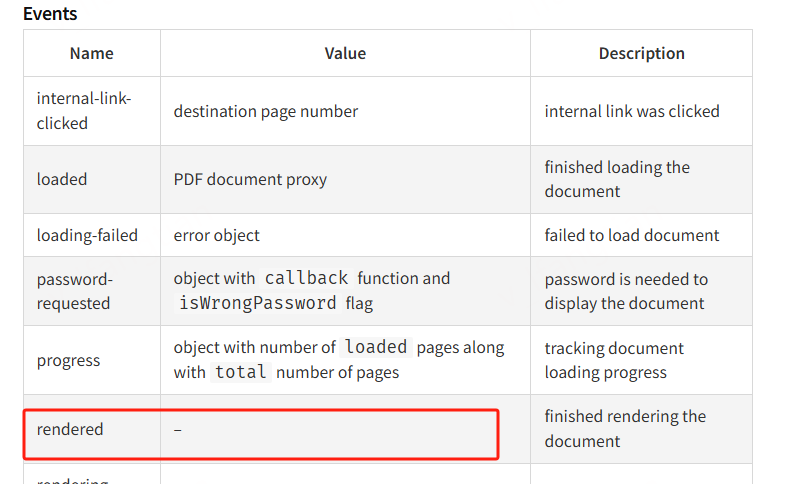790x484 pixels.
Task: Click the 'progress' event name cell
Action: 92,360
